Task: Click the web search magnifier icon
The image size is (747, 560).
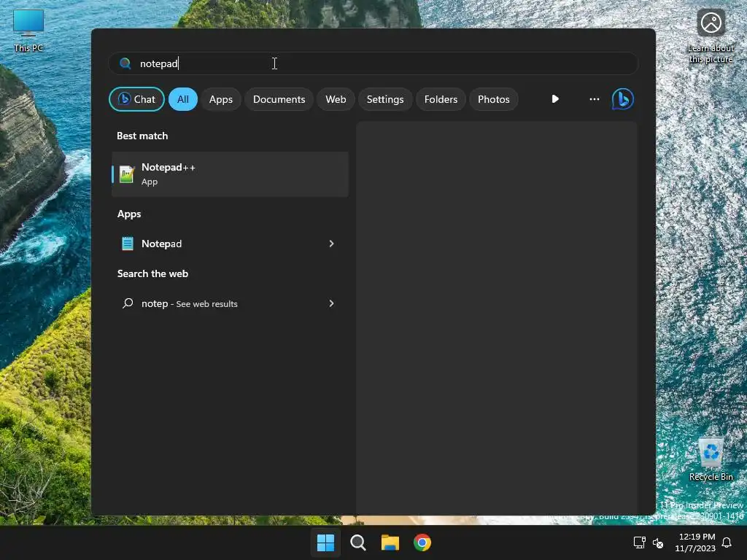Action: 128,303
